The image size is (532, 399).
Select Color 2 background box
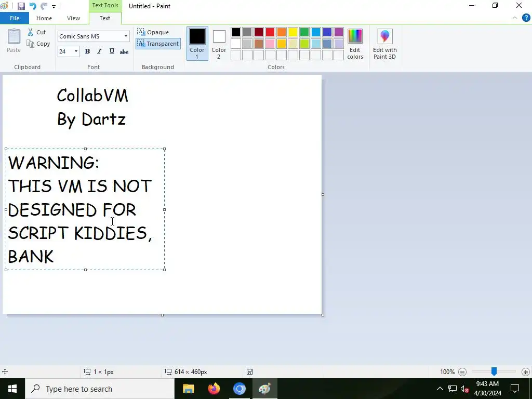[x=219, y=44]
